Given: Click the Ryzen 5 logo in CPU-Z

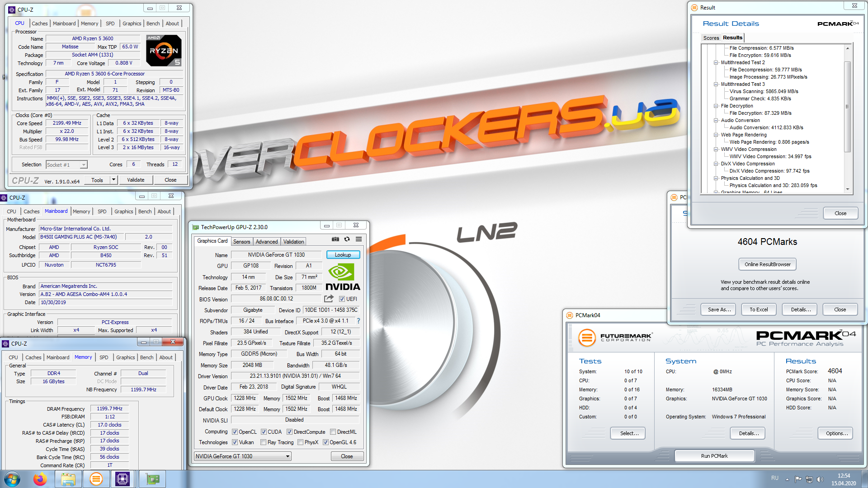Looking at the screenshot, I should coord(164,51).
